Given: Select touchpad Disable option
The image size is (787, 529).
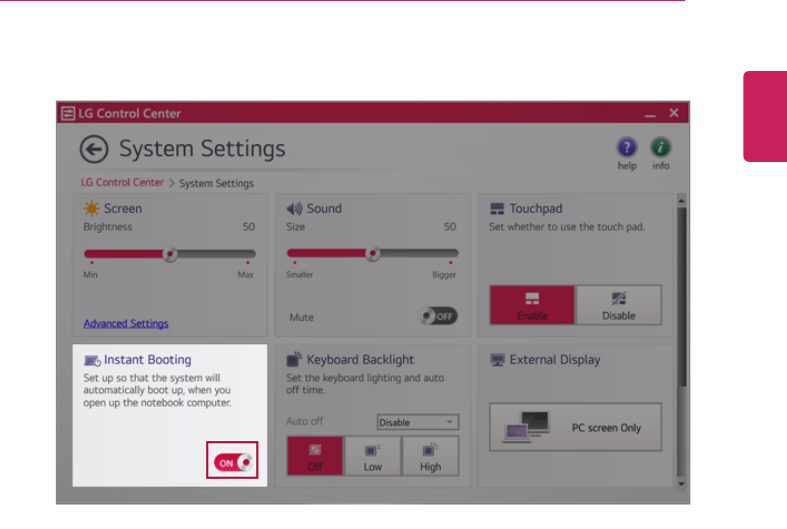Looking at the screenshot, I should click(x=618, y=306).
